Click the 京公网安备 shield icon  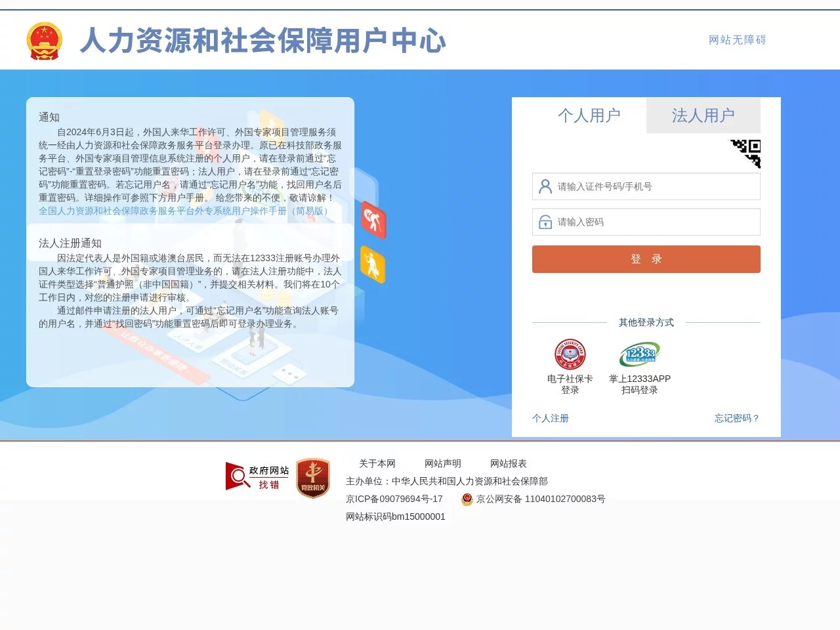click(467, 499)
